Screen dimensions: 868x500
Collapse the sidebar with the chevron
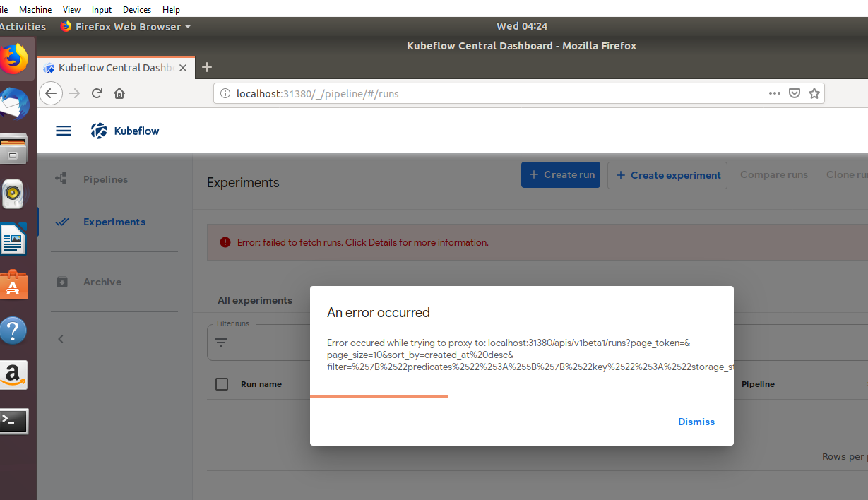click(x=60, y=338)
